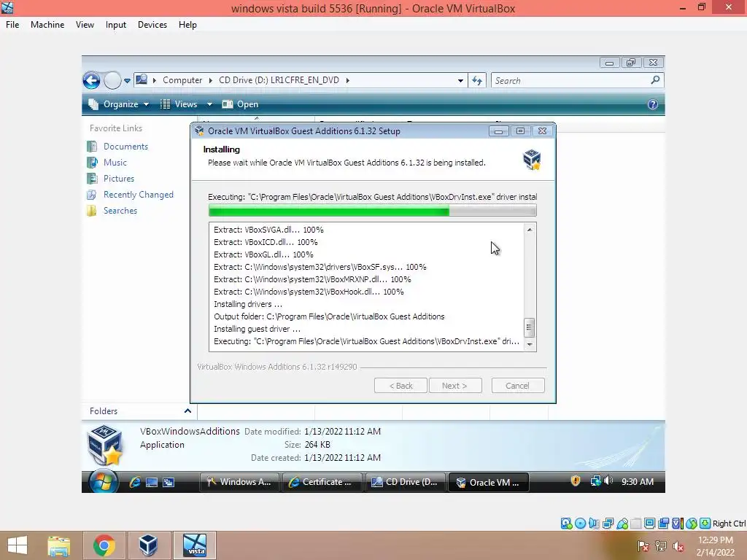747x560 pixels.
Task: Launch Internet Explorer from Vista quick launch
Action: 135,482
